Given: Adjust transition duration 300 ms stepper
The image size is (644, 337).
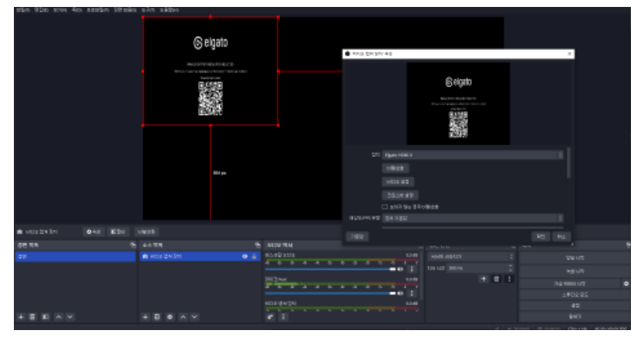Looking at the screenshot, I should tap(511, 268).
